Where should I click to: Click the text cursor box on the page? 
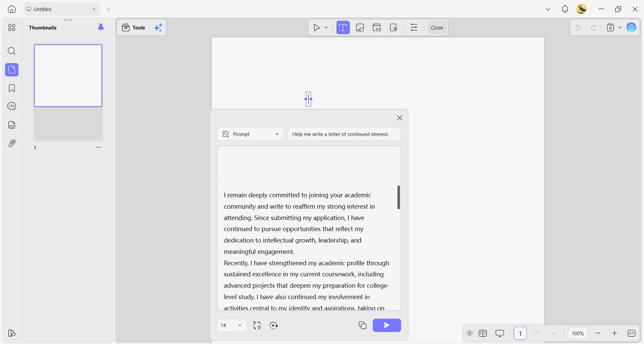coord(308,99)
